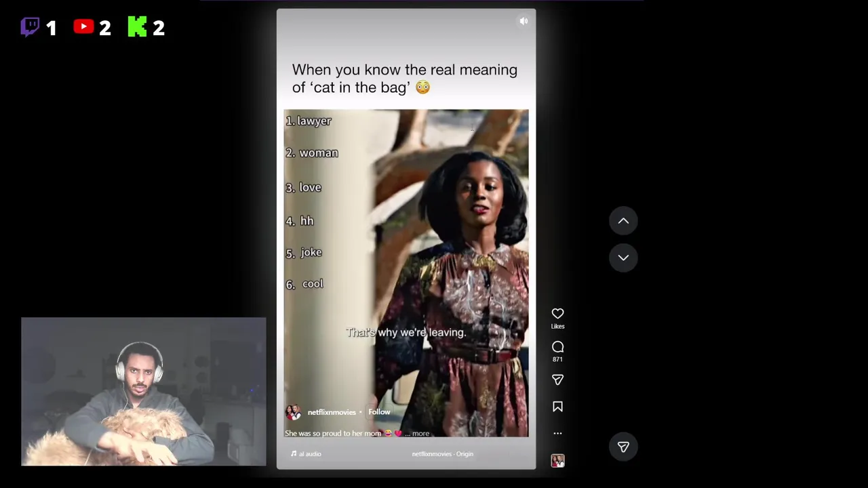Click the YouTube logo icon
The width and height of the screenshot is (868, 488).
pos(83,27)
